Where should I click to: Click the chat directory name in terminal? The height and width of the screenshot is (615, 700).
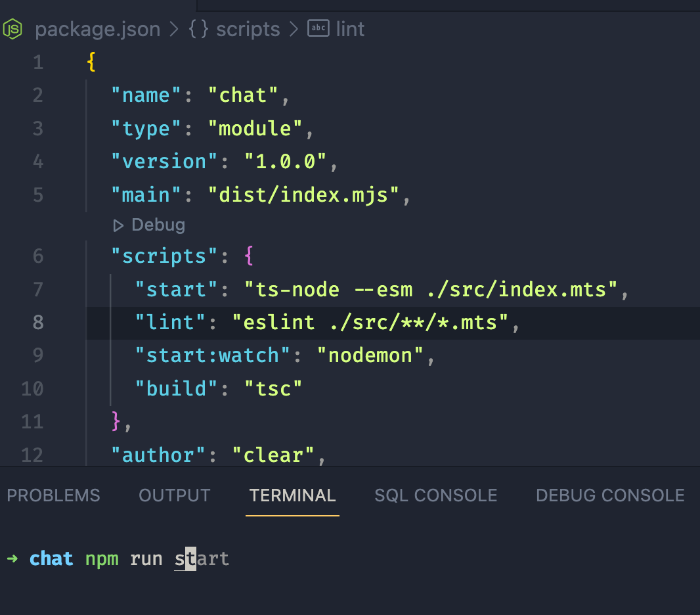[x=51, y=558]
